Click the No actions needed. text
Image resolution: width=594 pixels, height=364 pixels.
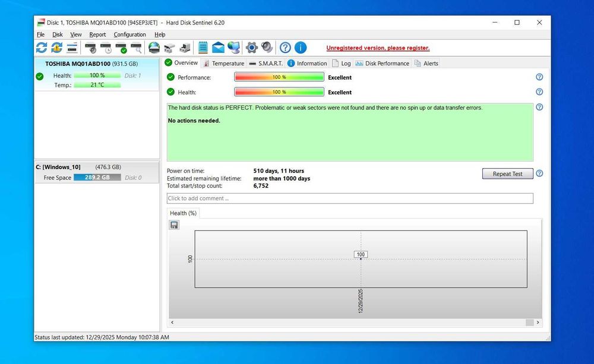click(x=194, y=121)
